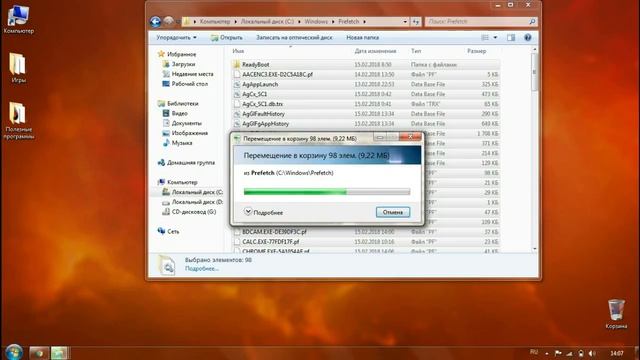Toggle the preview pane icon
Image resolution: width=640 pixels, height=360 pixels.
(511, 38)
